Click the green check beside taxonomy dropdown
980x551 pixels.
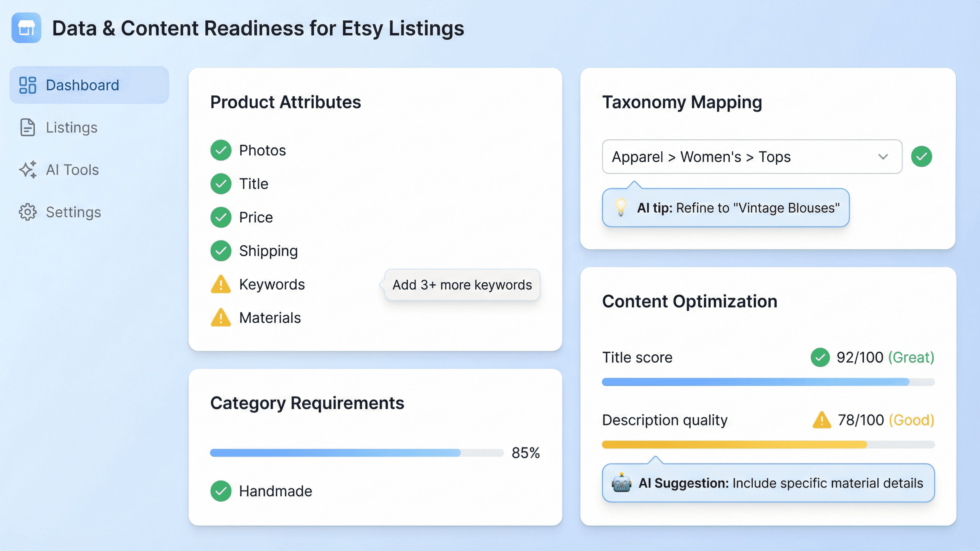pos(921,157)
